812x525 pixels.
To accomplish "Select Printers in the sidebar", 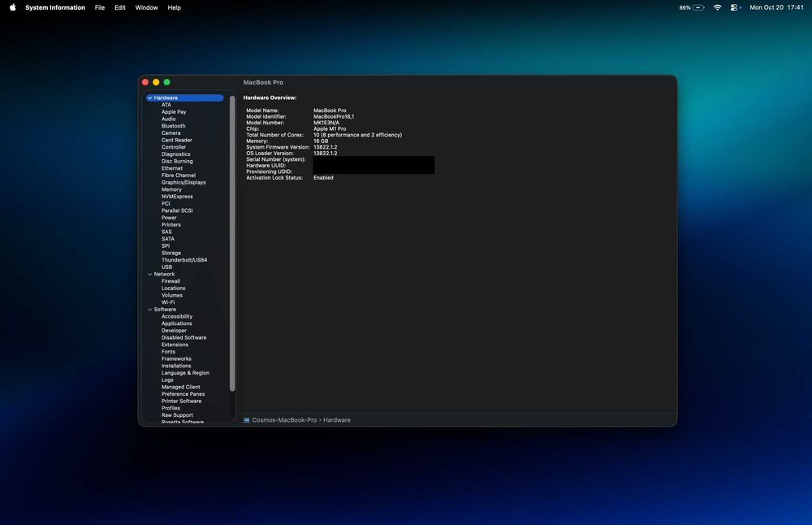I will coord(171,225).
